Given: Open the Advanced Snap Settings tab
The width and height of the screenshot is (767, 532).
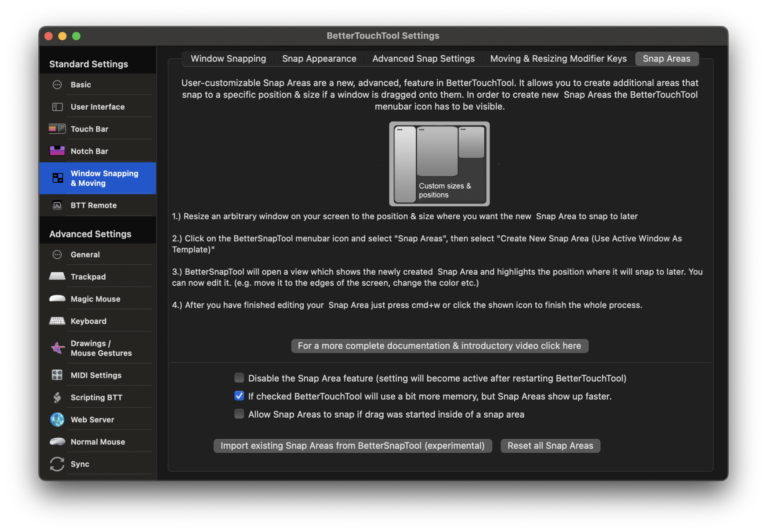Looking at the screenshot, I should [423, 59].
